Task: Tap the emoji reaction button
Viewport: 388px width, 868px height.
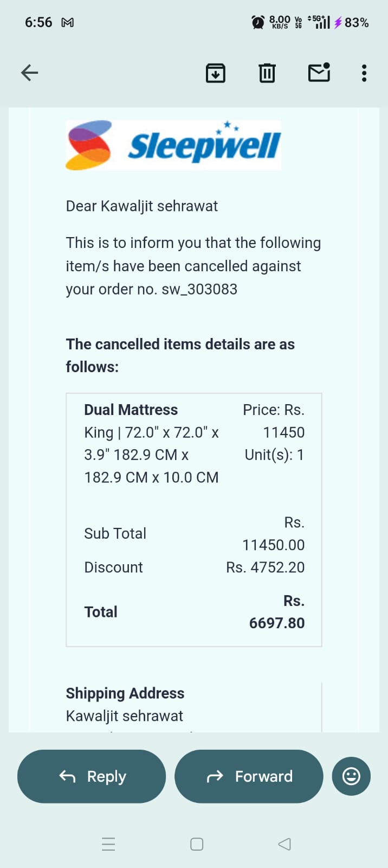Action: pyautogui.click(x=351, y=776)
